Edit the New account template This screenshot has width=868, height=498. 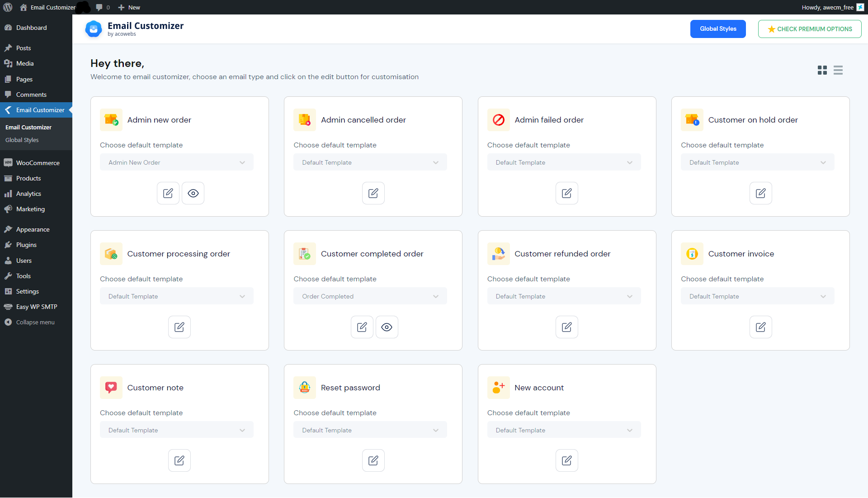pyautogui.click(x=567, y=460)
